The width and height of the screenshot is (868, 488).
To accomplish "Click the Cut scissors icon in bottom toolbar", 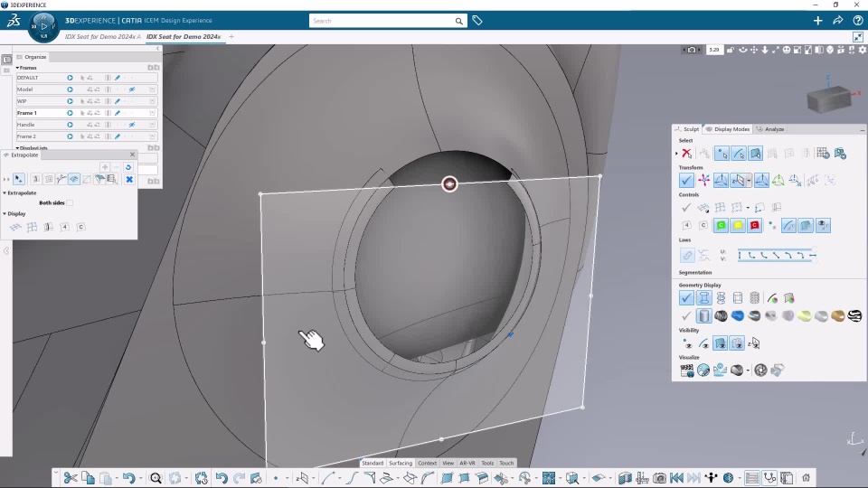I will (x=71, y=478).
